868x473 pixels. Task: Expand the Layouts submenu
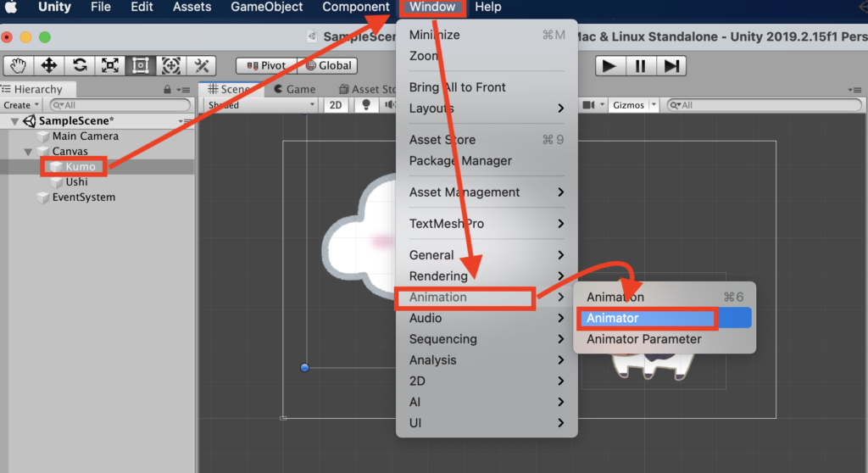click(487, 108)
